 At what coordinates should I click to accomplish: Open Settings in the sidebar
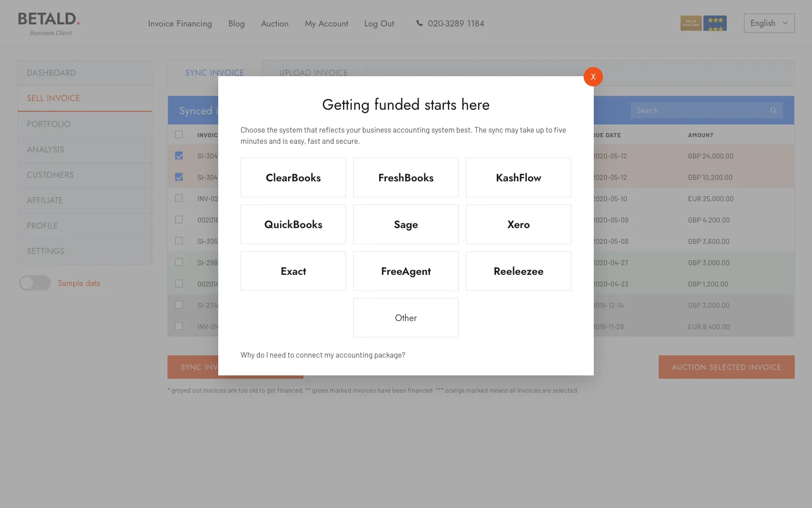point(85,251)
